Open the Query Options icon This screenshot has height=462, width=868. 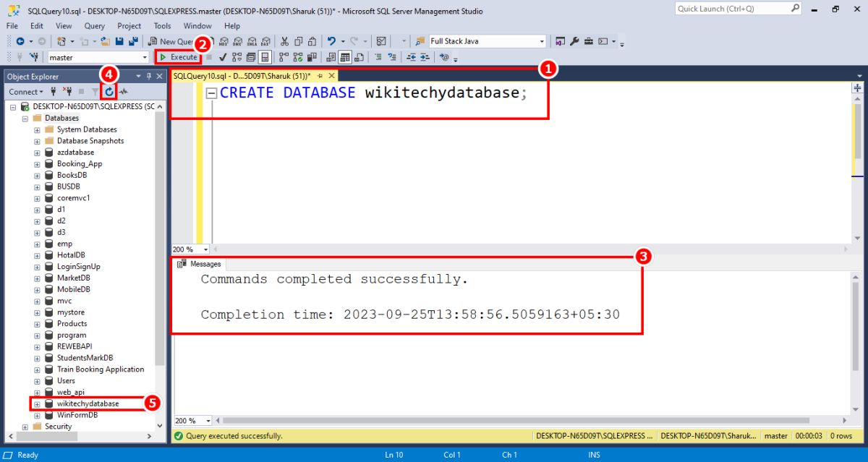coord(250,57)
